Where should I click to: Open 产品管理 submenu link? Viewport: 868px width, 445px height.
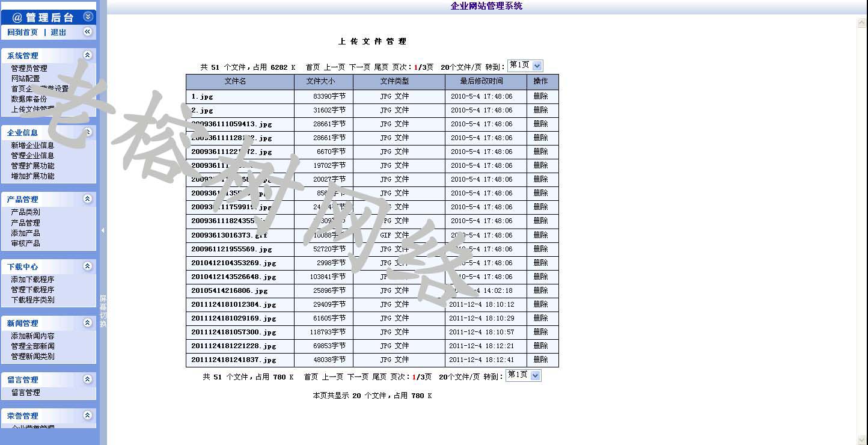pos(25,223)
